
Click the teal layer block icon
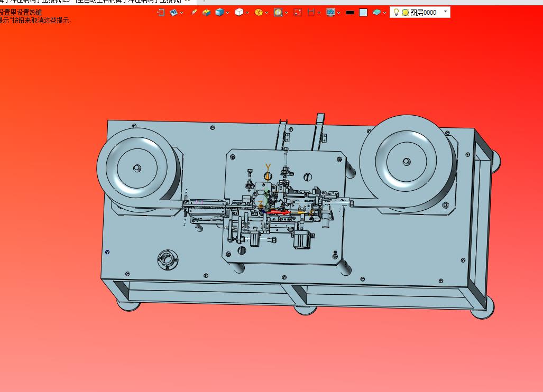pos(377,13)
